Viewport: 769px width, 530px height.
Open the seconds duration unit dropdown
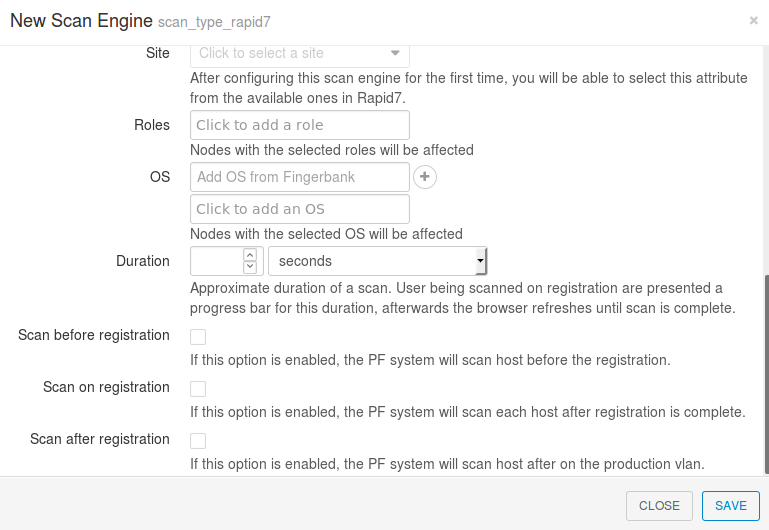[378, 261]
